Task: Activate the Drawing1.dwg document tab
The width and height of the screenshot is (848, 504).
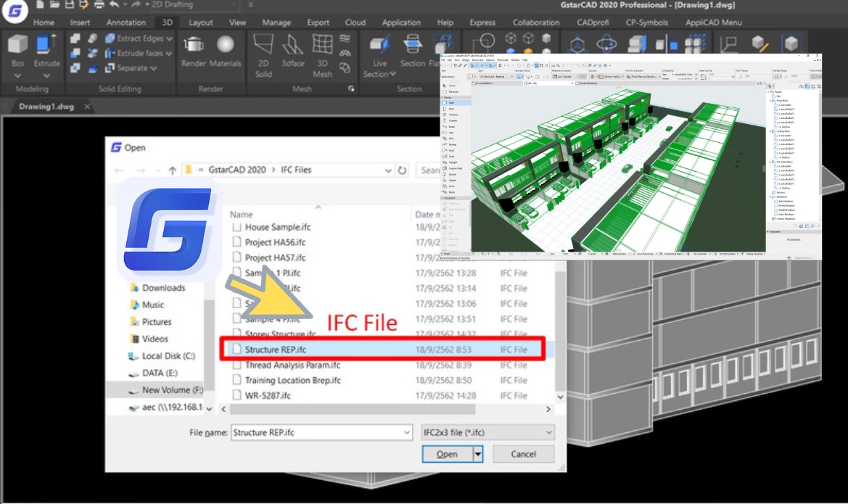Action: 46,107
